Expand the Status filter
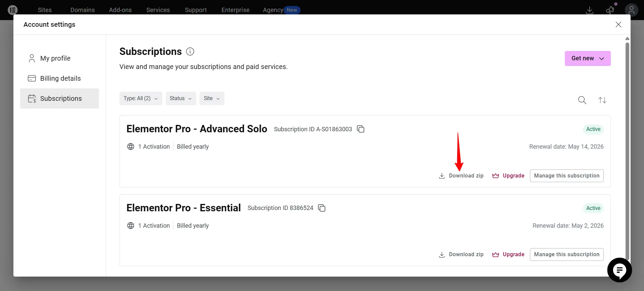This screenshot has height=291, width=644. click(181, 98)
